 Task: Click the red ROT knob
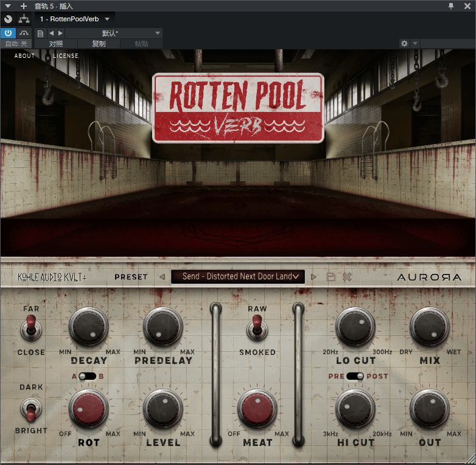(x=89, y=409)
